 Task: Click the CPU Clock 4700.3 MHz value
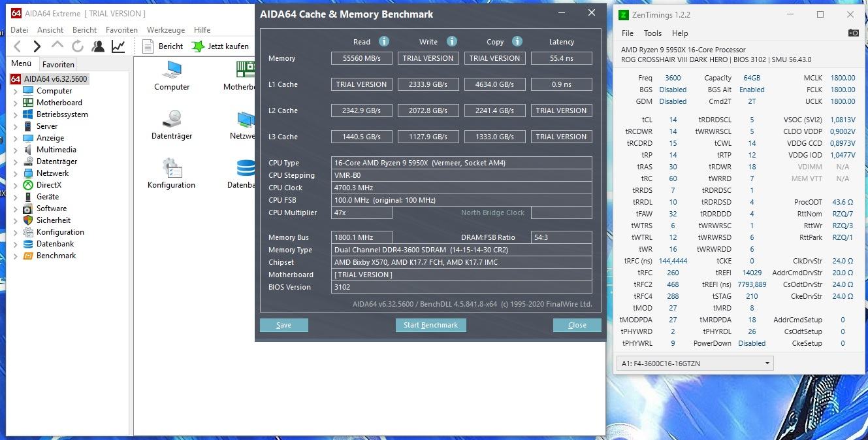(462, 188)
